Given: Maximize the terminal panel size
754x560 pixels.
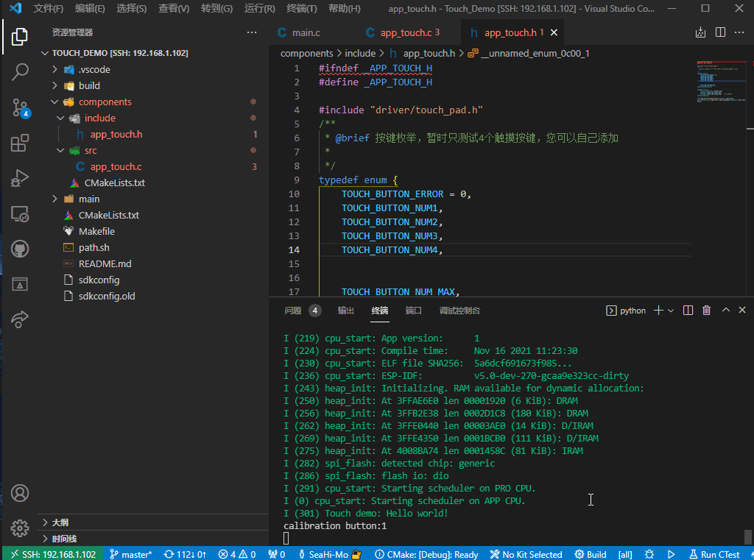Looking at the screenshot, I should [x=725, y=311].
